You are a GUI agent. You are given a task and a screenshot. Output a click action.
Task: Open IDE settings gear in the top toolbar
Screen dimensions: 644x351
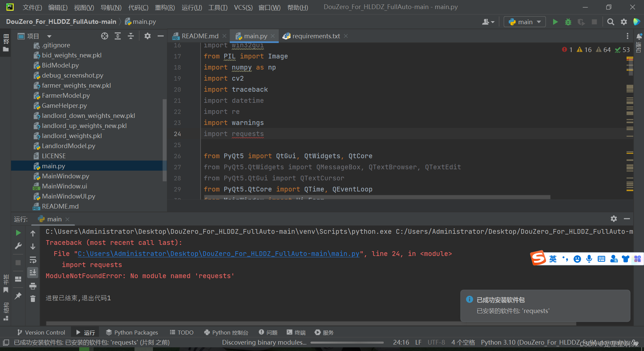point(624,22)
